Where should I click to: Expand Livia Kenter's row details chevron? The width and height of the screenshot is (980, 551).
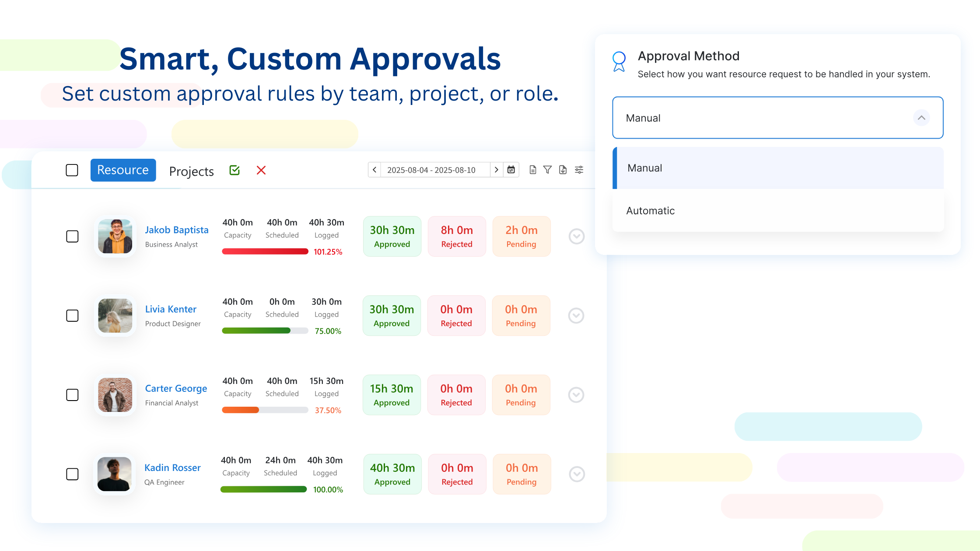[x=576, y=316]
